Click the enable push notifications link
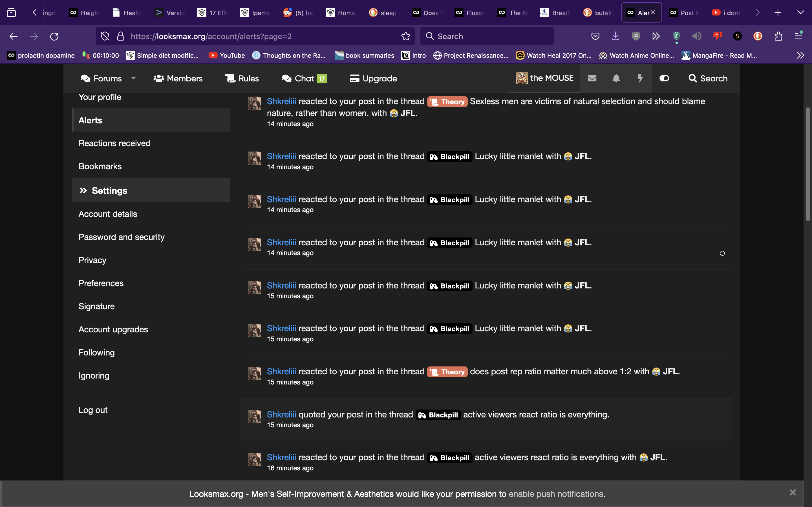This screenshot has width=812, height=507. 556,494
